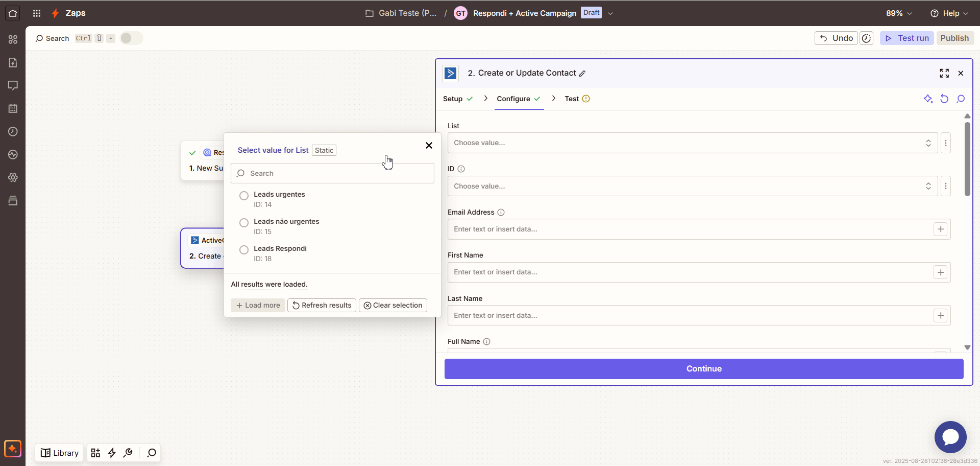The height and width of the screenshot is (466, 980).
Task: Insert data with Last Name plus button
Action: tap(940, 316)
